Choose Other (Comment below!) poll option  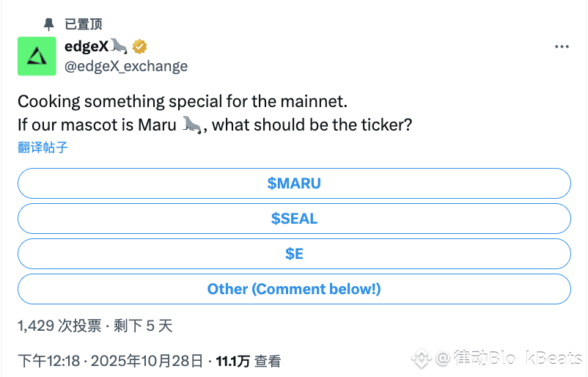point(294,289)
